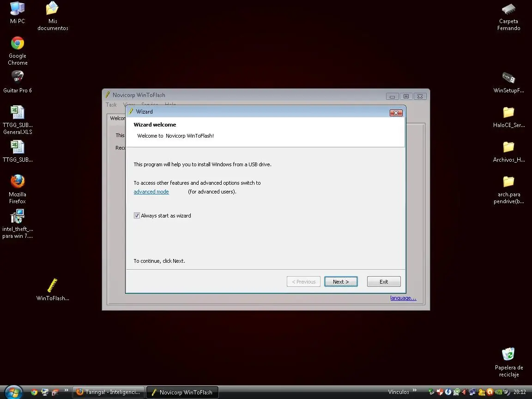Click the Next > button

(341, 282)
